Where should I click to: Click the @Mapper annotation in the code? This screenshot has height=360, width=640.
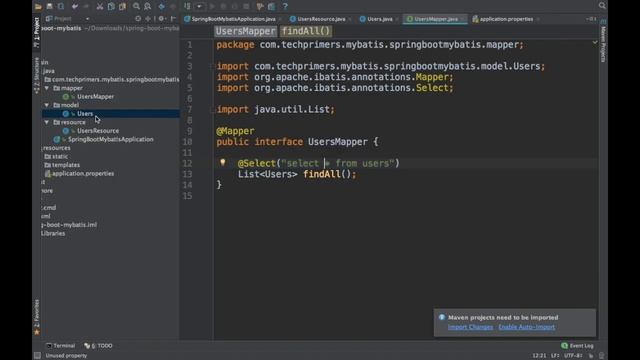[235, 131]
